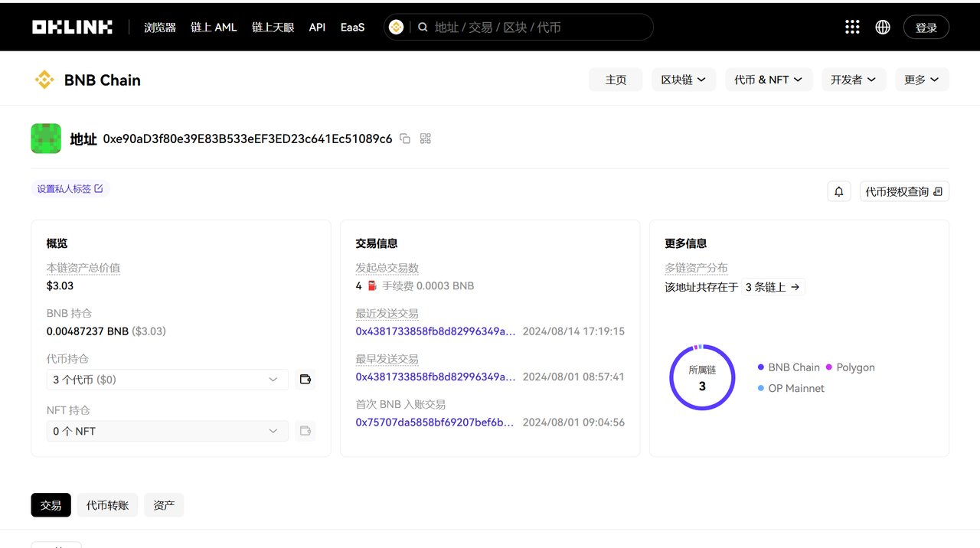Click the 0.00487237 BNB balance value

tap(87, 331)
